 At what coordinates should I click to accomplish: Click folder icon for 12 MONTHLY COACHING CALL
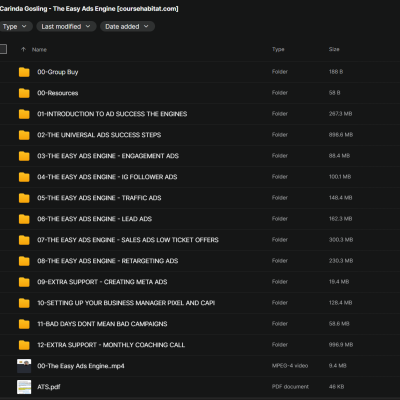click(x=24, y=345)
